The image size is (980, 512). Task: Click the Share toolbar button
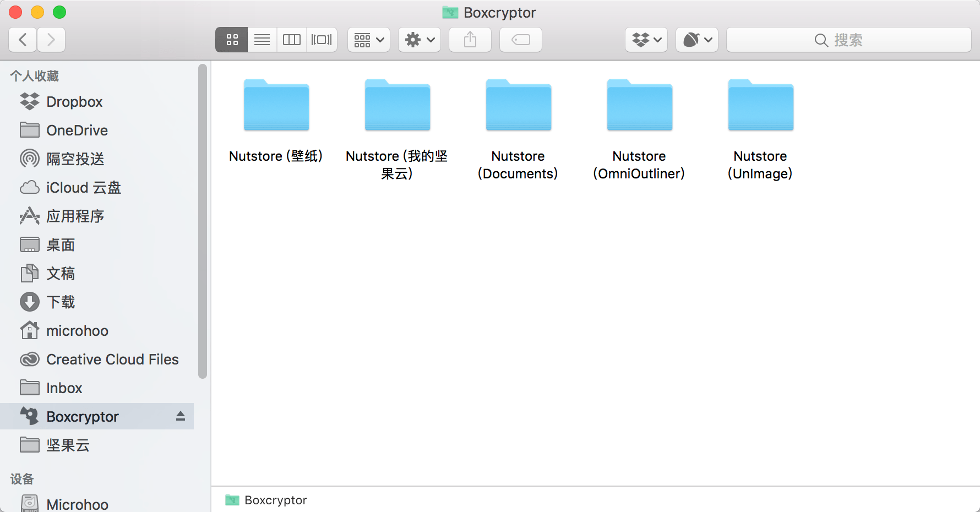point(470,40)
